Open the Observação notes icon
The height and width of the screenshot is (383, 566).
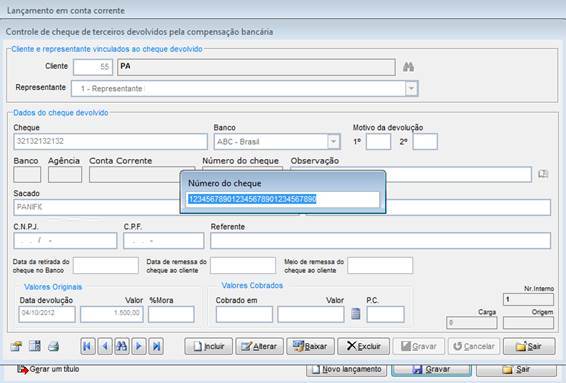(543, 174)
